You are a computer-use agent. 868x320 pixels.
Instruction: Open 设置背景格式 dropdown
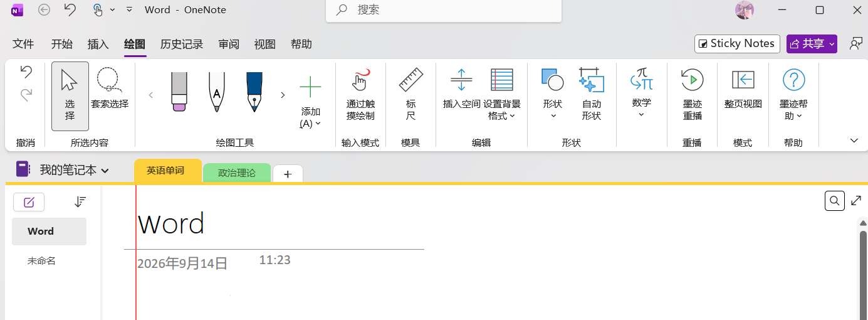tap(502, 94)
